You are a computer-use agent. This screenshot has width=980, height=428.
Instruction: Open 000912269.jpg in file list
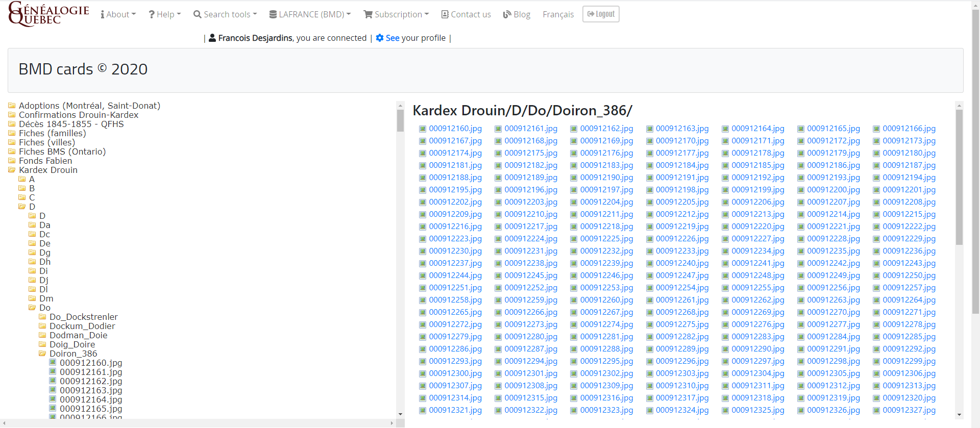click(758, 312)
